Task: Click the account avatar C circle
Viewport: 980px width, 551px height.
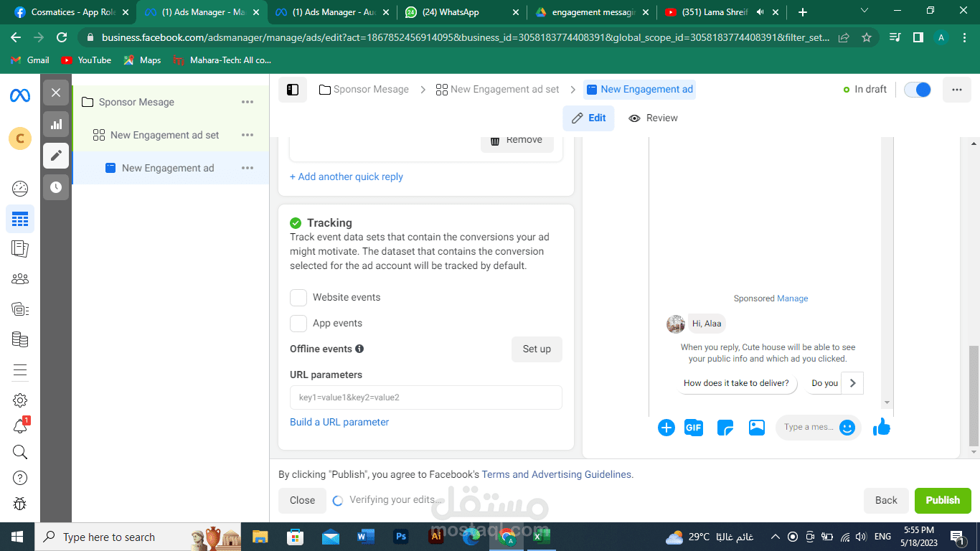Action: 20,138
